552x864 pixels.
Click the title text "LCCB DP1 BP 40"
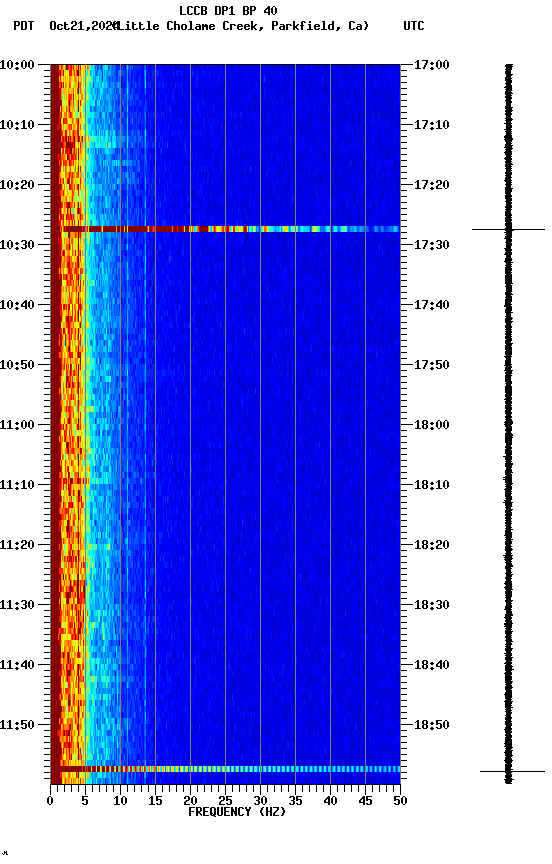coord(228,10)
